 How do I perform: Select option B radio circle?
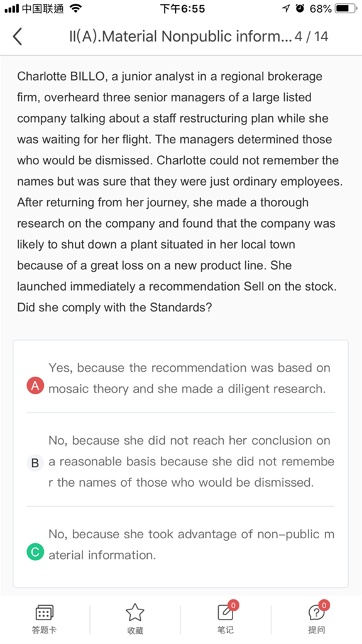click(35, 463)
